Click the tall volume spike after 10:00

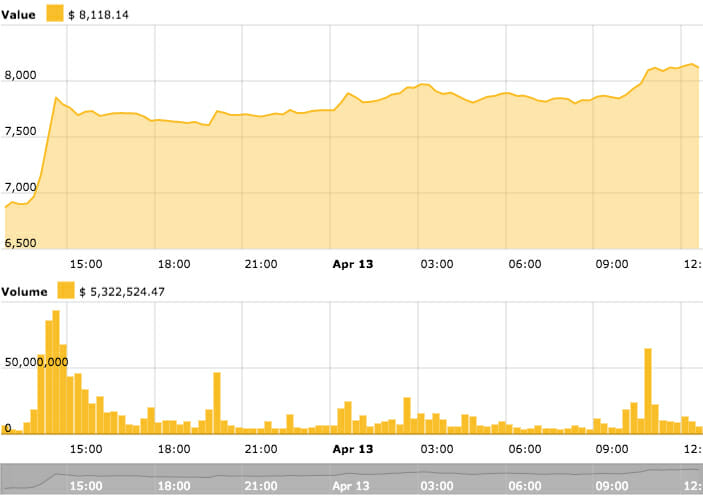pyautogui.click(x=648, y=391)
